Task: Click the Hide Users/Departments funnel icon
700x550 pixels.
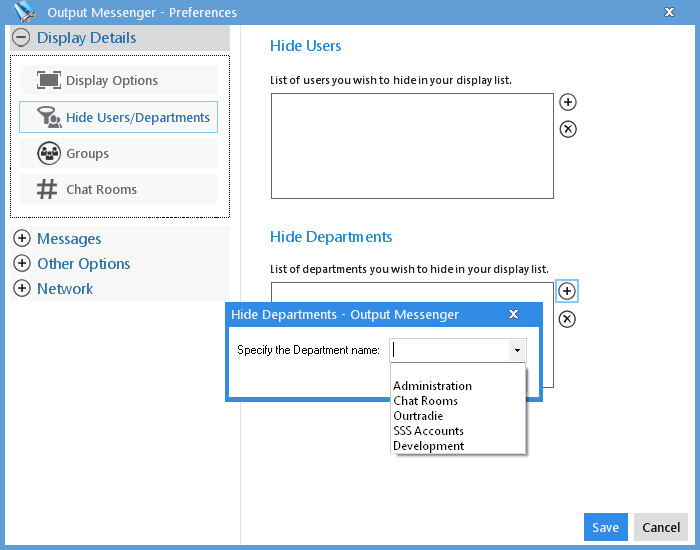Action: coord(49,117)
